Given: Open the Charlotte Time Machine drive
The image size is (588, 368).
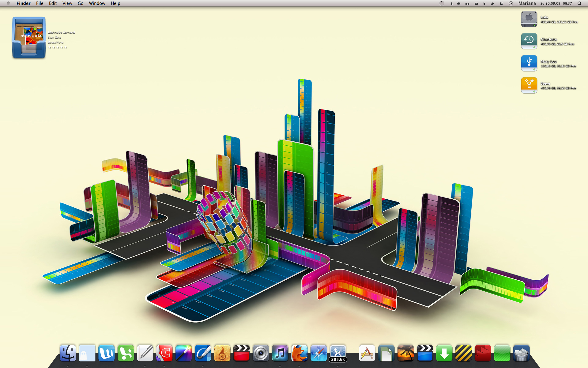Looking at the screenshot, I should (x=529, y=41).
